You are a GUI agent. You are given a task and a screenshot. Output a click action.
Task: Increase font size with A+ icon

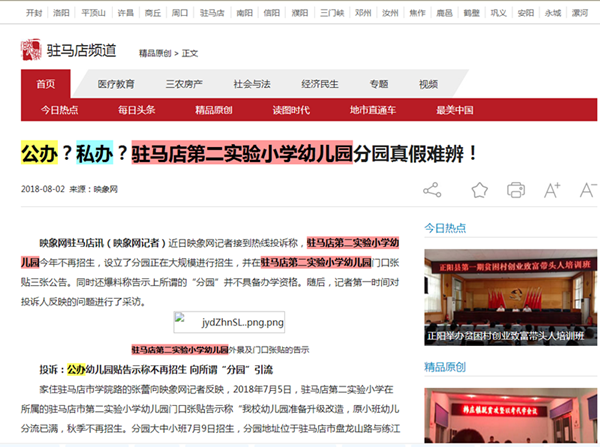tap(552, 190)
